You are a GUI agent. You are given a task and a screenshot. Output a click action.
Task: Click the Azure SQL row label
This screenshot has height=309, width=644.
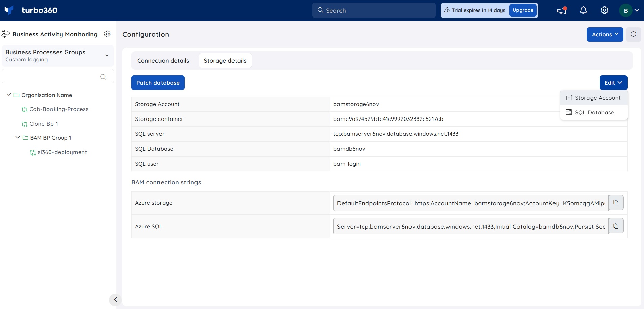click(149, 227)
